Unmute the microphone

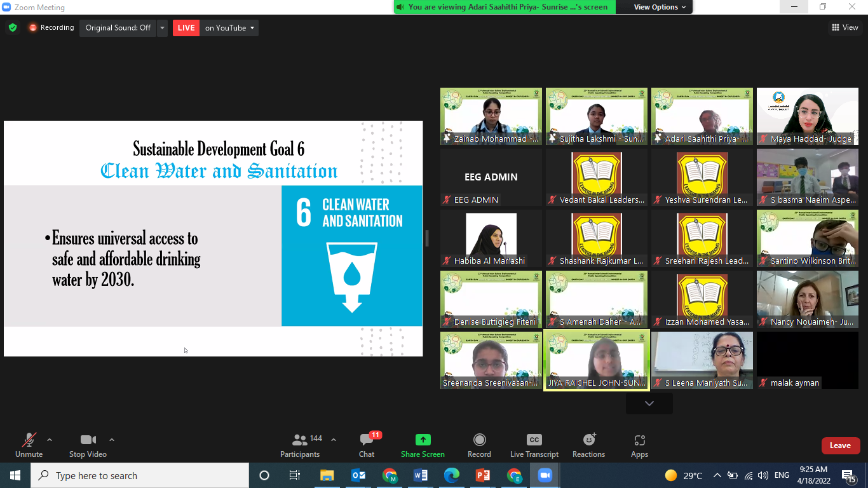click(x=29, y=445)
